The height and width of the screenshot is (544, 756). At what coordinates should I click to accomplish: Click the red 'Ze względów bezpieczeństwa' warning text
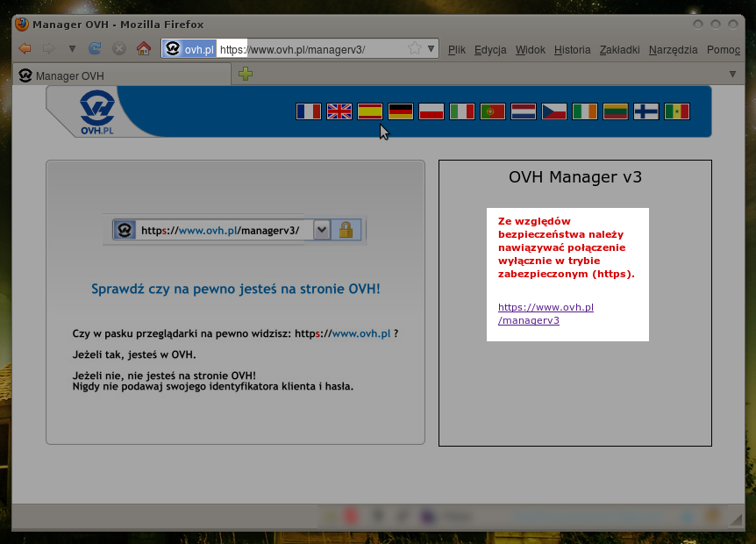click(x=567, y=247)
